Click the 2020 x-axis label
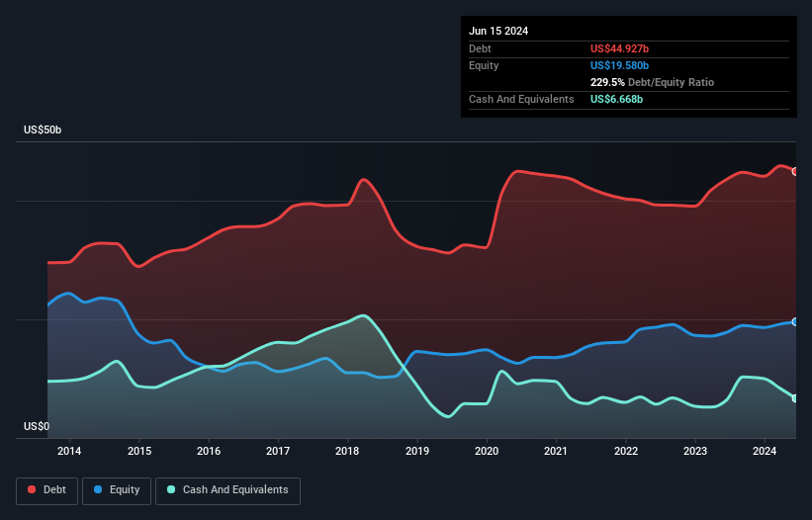The image size is (812, 520). pos(487,451)
